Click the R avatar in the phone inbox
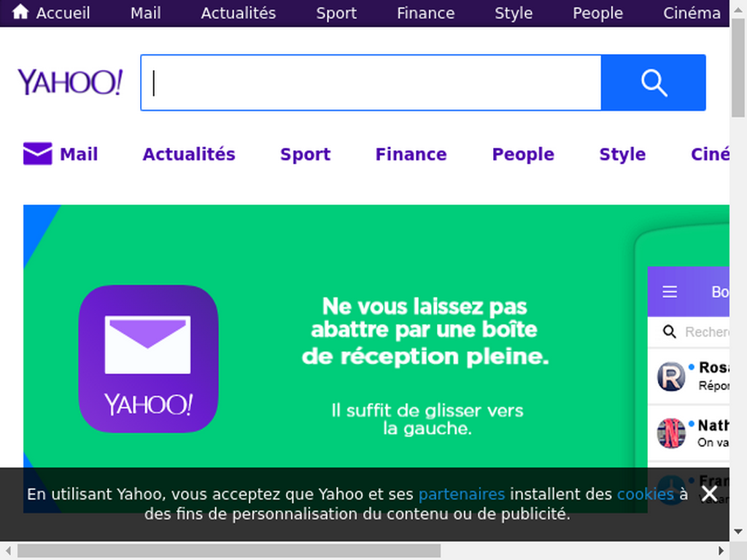 (671, 376)
